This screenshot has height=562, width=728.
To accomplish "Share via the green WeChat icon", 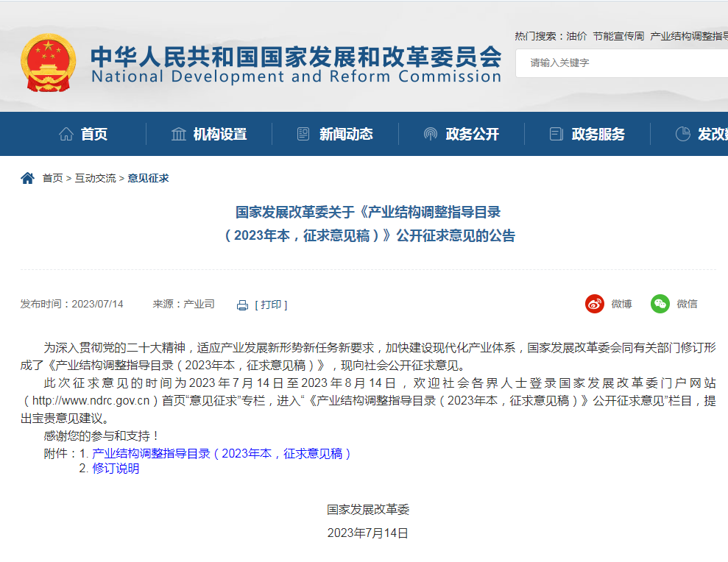I will 660,304.
